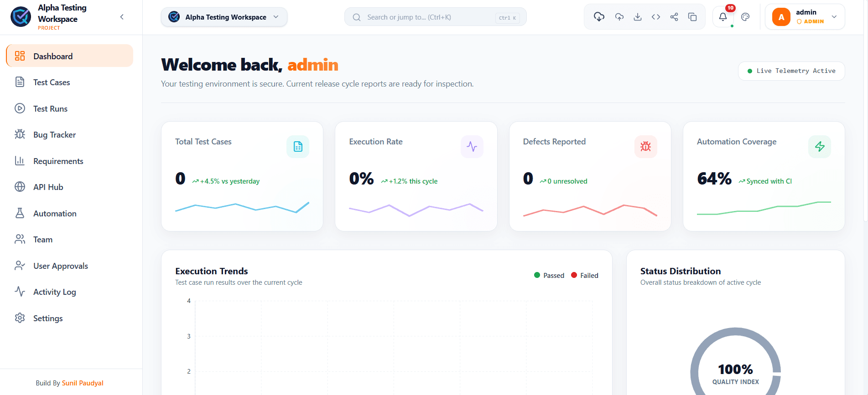Open Automation from the sidebar
Image resolution: width=868 pixels, height=395 pixels.
point(70,213)
